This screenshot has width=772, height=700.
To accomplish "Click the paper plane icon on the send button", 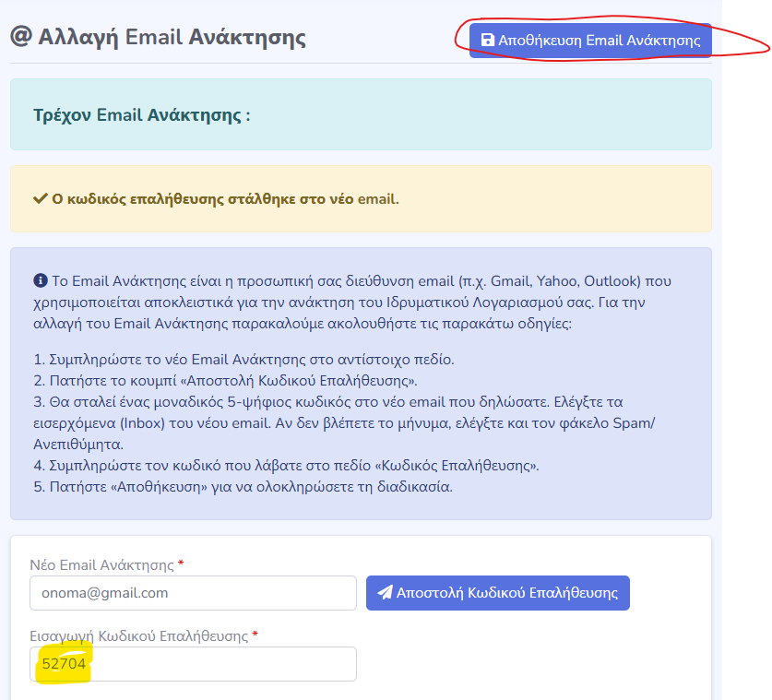I will 385,593.
